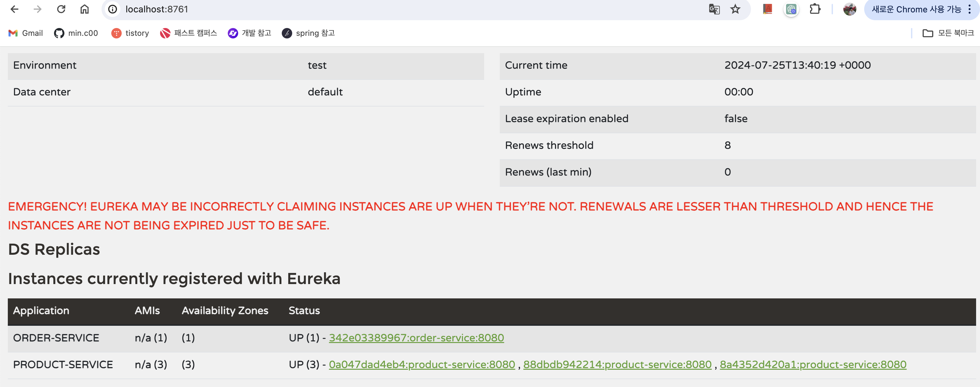Open the Gmail bookmark
The width and height of the screenshot is (980, 387).
click(25, 33)
